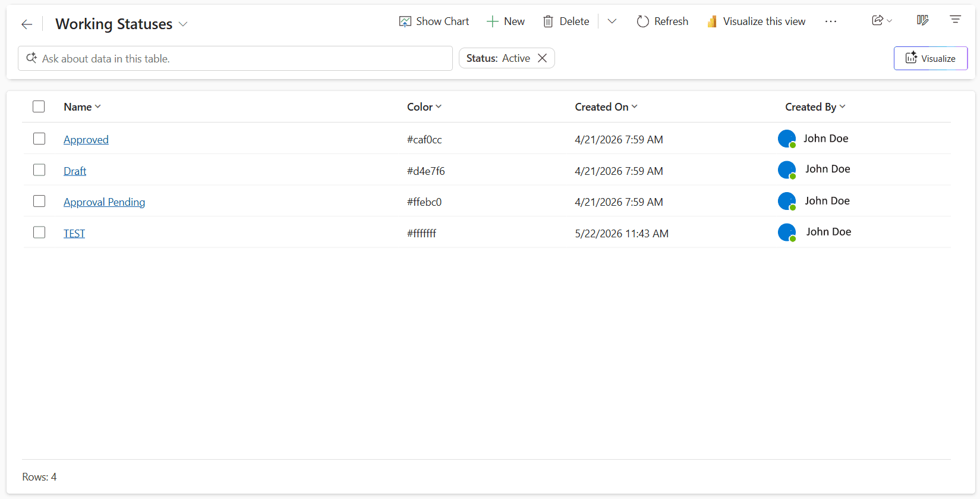
Task: Focus the Ask about data field
Action: click(235, 58)
